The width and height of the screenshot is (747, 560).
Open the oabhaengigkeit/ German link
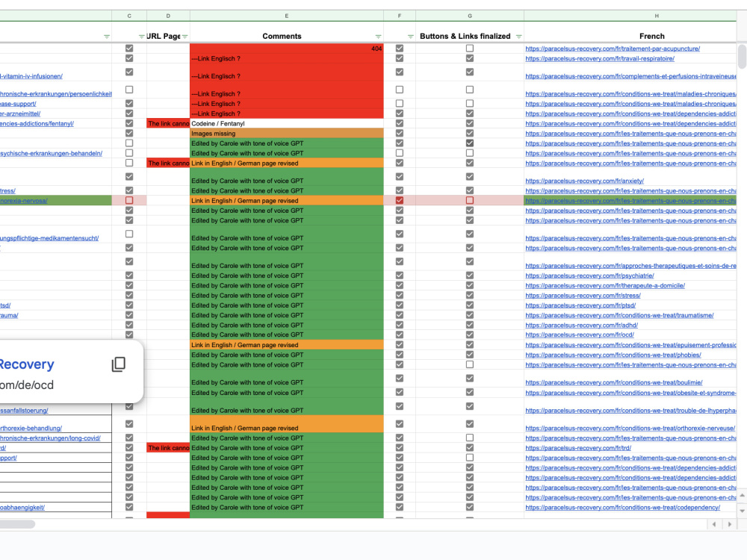coord(22,508)
